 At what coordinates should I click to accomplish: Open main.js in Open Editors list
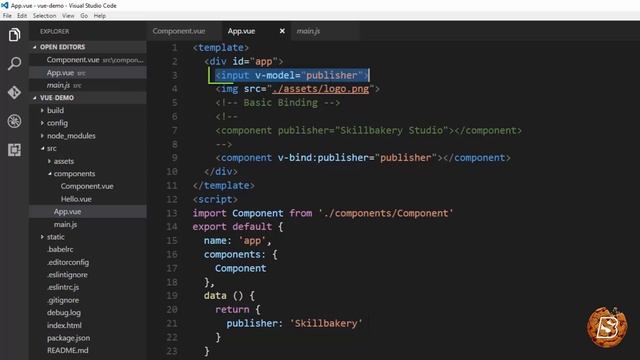pos(88,85)
